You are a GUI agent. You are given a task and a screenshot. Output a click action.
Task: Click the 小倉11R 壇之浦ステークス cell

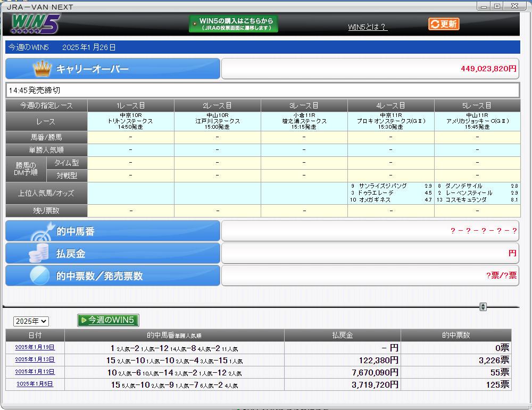coord(304,121)
